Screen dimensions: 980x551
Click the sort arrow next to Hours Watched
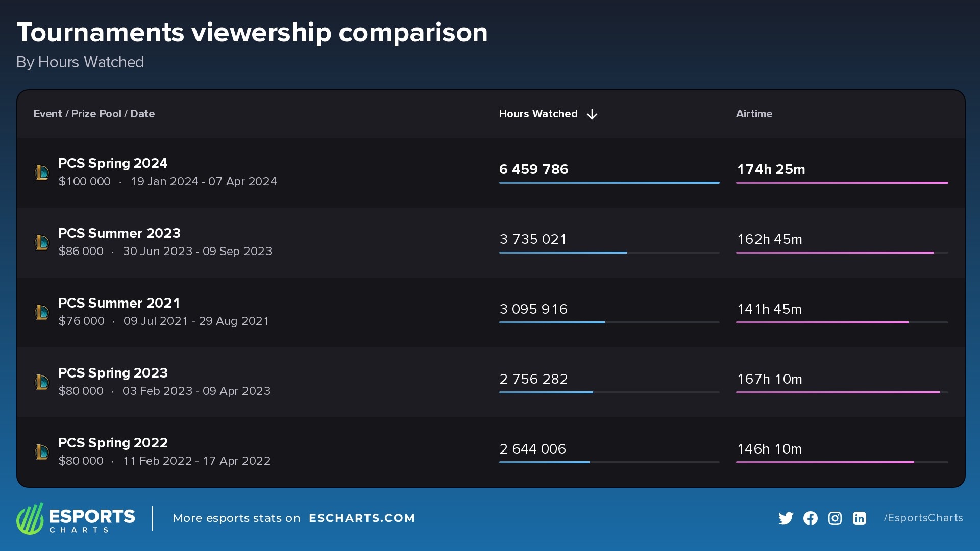click(592, 114)
